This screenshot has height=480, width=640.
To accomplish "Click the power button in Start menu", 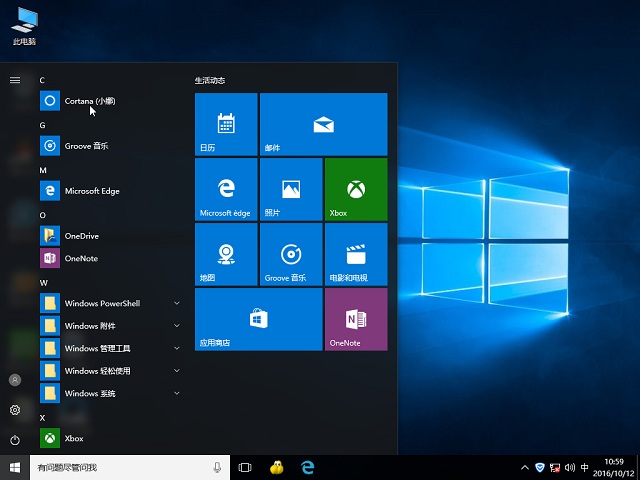I will pyautogui.click(x=15, y=440).
